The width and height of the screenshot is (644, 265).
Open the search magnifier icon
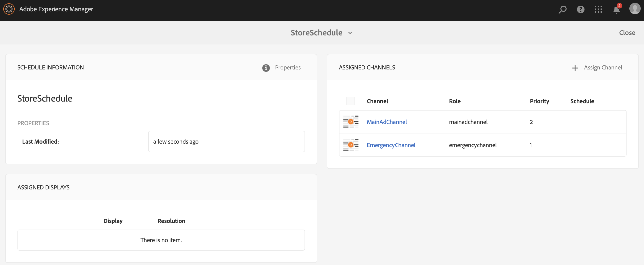pyautogui.click(x=562, y=9)
